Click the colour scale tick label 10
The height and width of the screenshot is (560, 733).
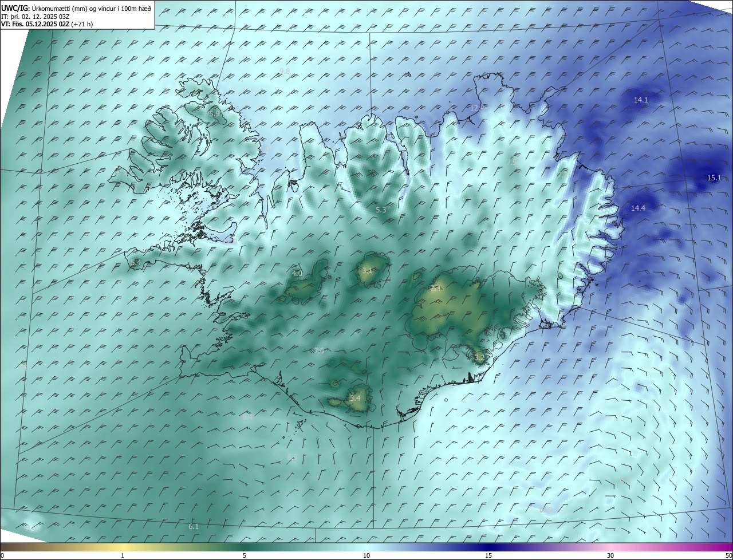click(366, 556)
